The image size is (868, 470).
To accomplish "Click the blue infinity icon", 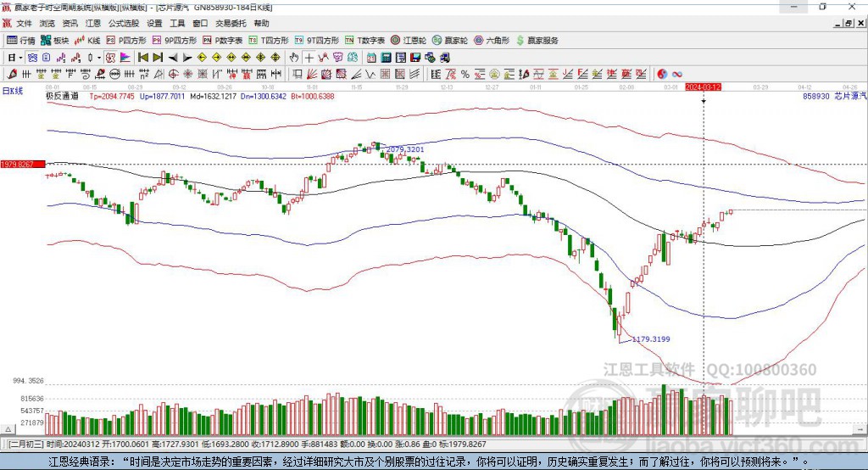I will tap(677, 74).
